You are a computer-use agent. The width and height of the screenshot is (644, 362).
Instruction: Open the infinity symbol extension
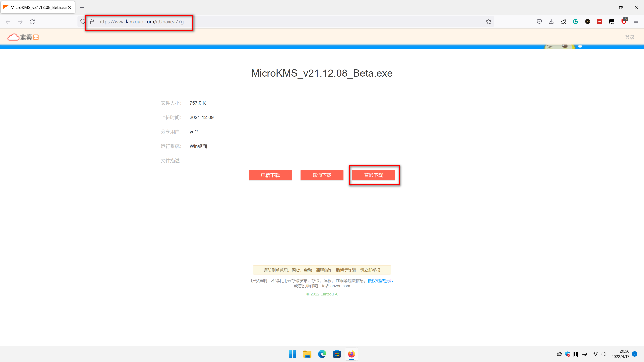tap(588, 21)
